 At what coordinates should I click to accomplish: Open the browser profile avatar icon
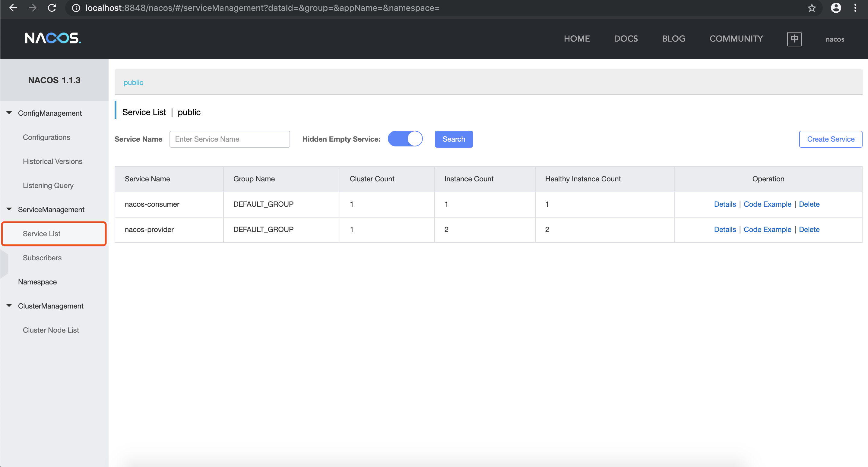click(836, 8)
